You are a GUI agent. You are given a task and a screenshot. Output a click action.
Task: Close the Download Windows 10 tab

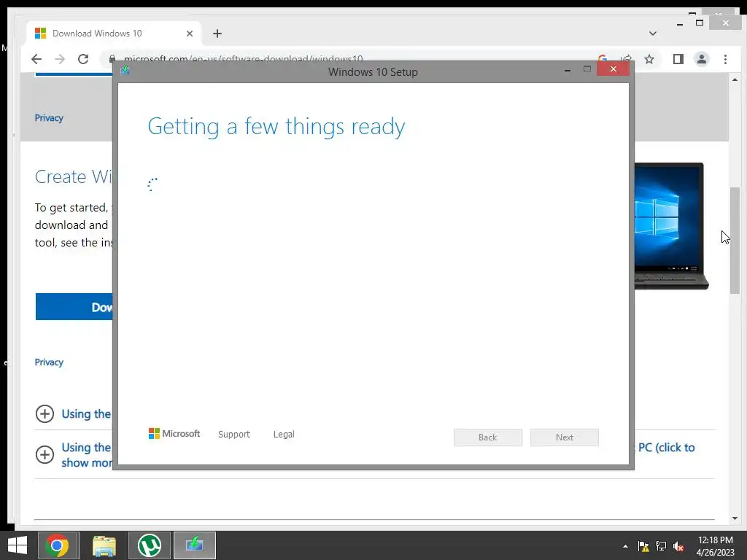(190, 34)
